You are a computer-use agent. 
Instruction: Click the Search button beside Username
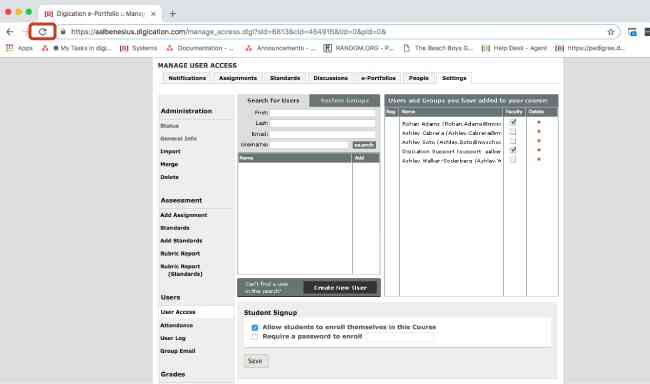click(x=364, y=145)
